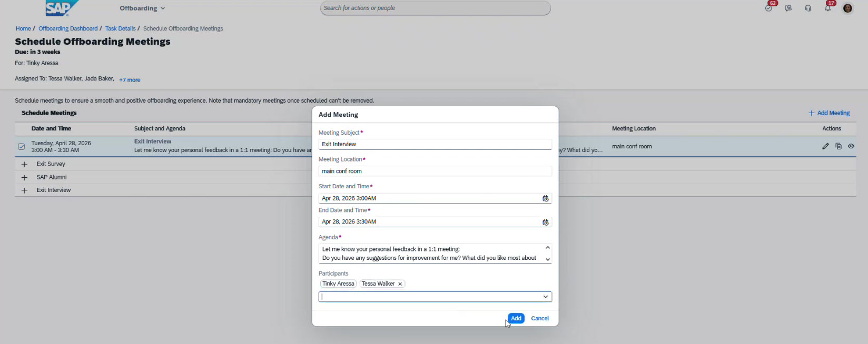Go to Offboarding Dashboard breadcrumb
868x344 pixels.
(68, 28)
